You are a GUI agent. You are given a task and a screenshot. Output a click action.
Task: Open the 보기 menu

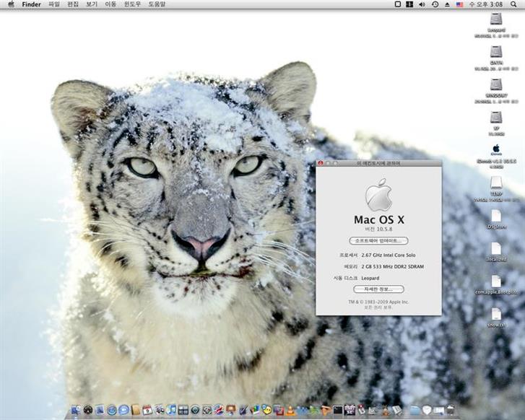(x=92, y=4)
